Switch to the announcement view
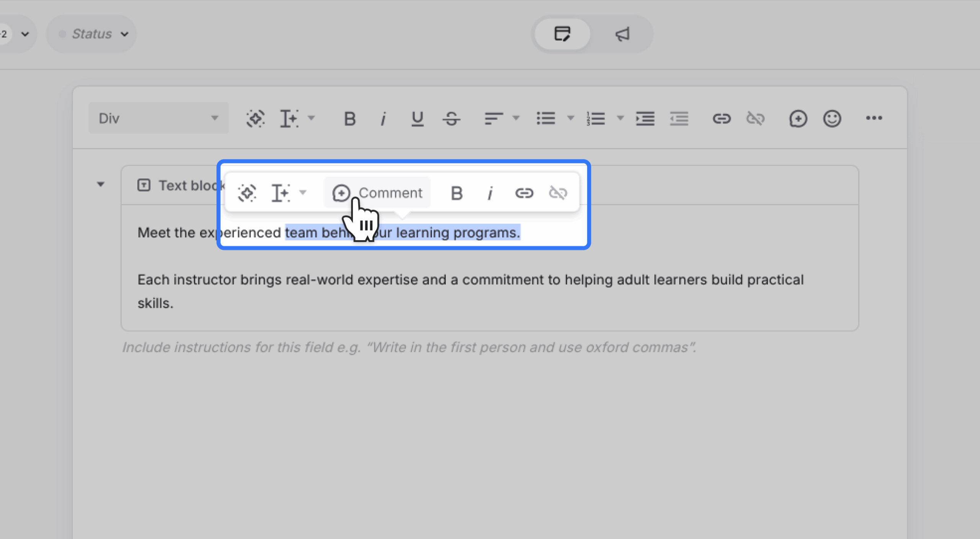The image size is (980, 539). 622,34
